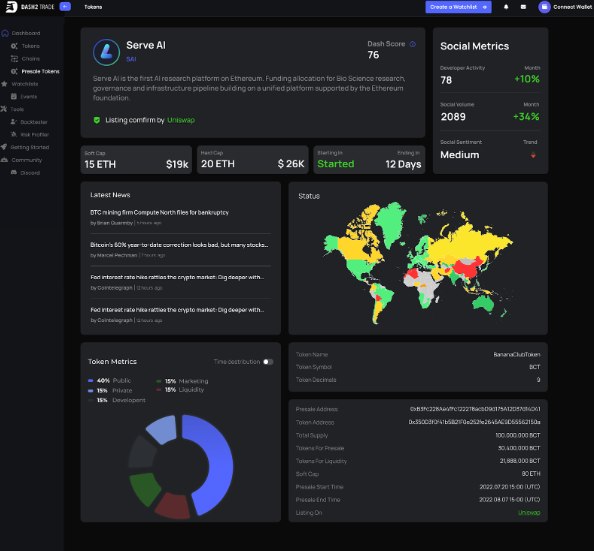The image size is (594, 551).
Task: Click the Dashboard home icon
Action: pos(5,33)
